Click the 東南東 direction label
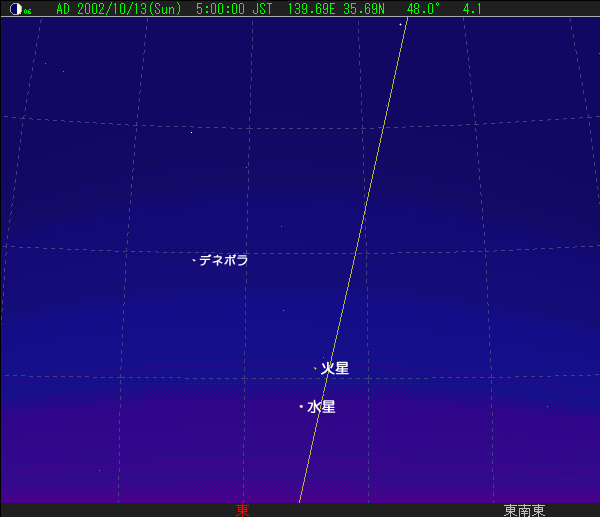Screen dimensions: 600x517 coord(524,510)
